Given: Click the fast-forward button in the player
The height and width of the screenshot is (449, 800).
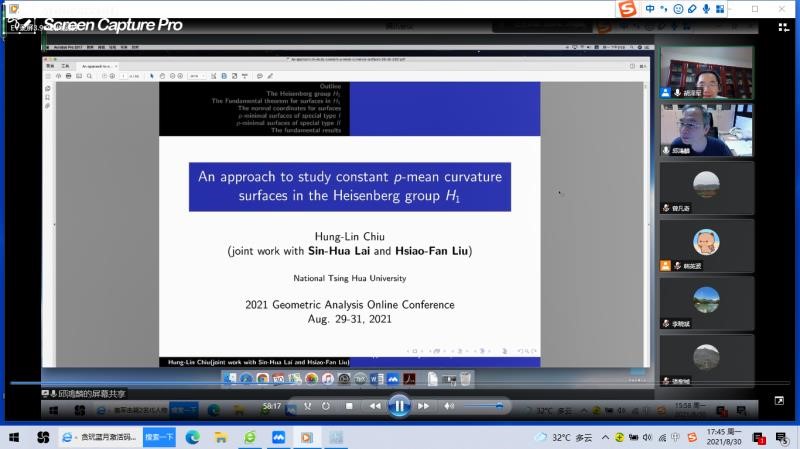Looking at the screenshot, I should [424, 406].
